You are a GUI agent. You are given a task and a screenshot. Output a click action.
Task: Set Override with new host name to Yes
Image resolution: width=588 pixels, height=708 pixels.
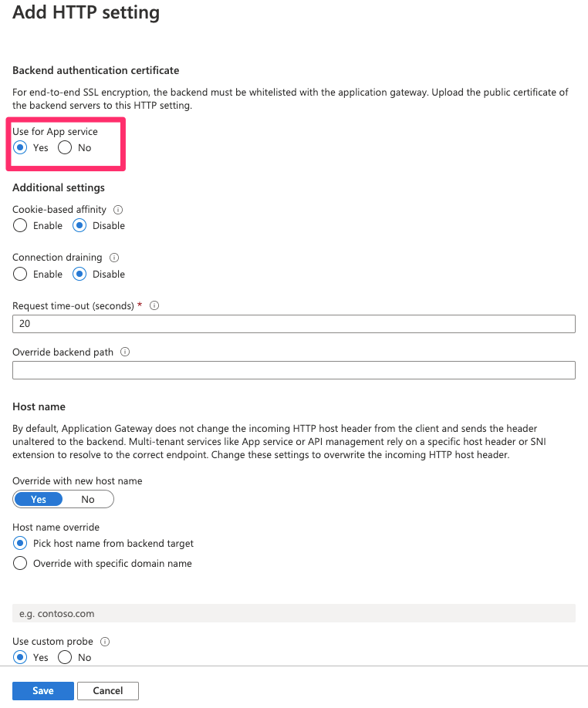[39, 500]
